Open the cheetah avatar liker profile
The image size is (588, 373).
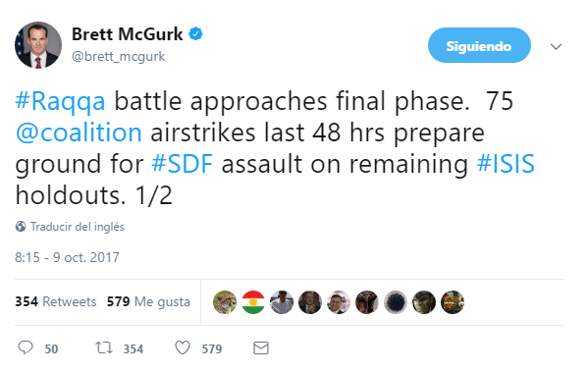(225, 302)
